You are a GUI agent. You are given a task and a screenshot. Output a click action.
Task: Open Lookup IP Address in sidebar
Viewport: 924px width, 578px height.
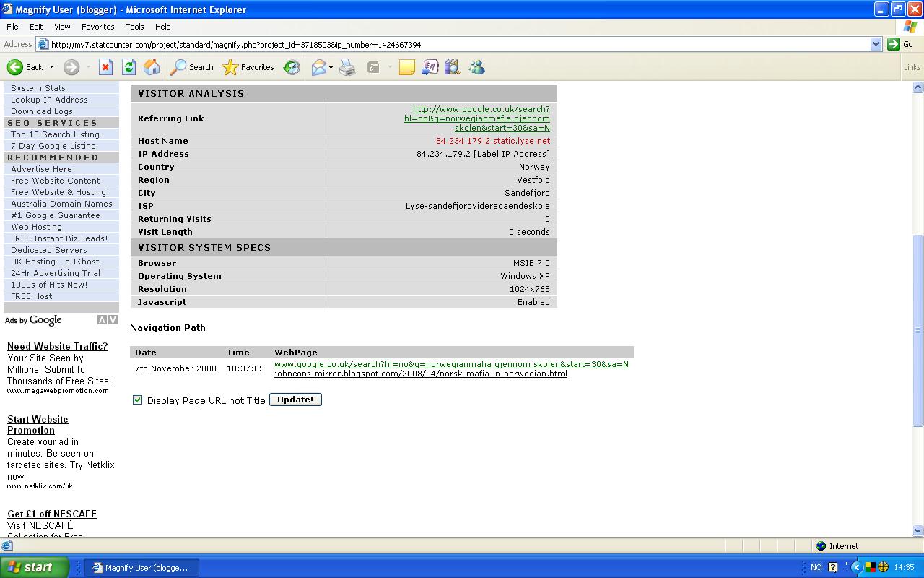(x=49, y=100)
